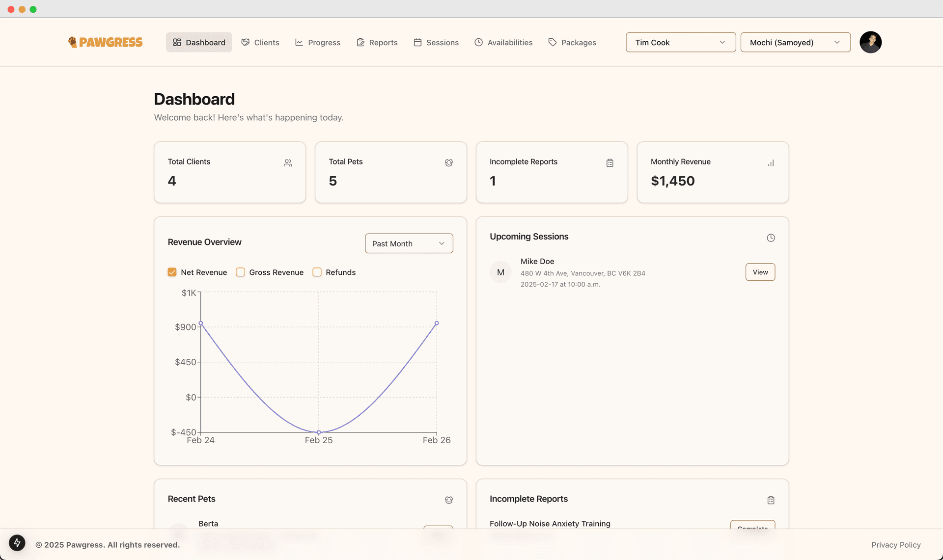
Task: Check the Refunds checkbox
Action: (317, 272)
